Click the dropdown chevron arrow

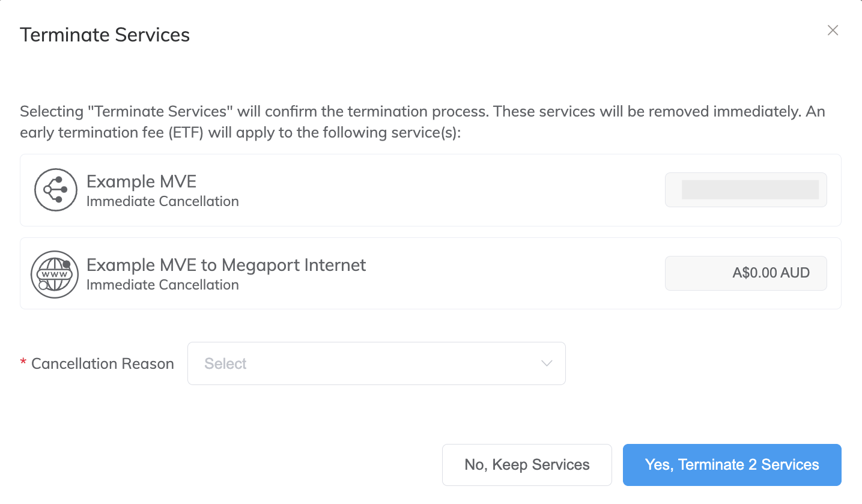547,363
